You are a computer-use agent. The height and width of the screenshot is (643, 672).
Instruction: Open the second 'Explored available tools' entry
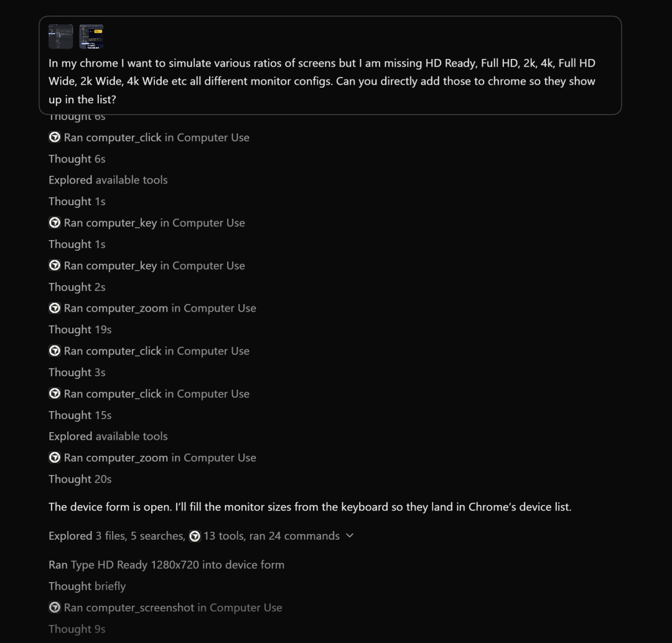coord(108,436)
